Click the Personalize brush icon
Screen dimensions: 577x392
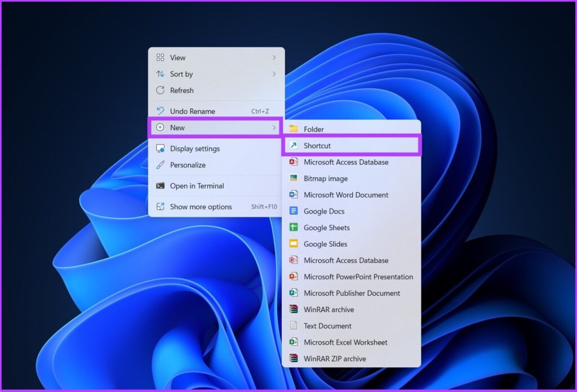[159, 166]
